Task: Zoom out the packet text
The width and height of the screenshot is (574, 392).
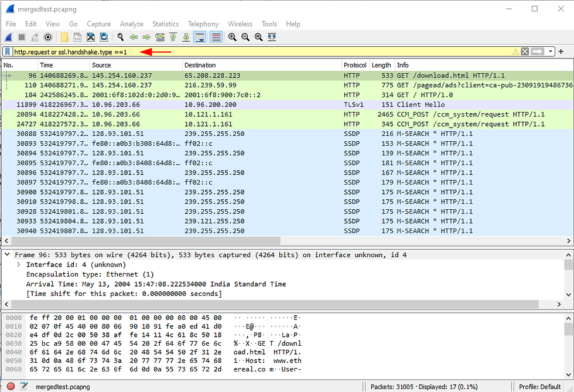Action: (x=245, y=37)
